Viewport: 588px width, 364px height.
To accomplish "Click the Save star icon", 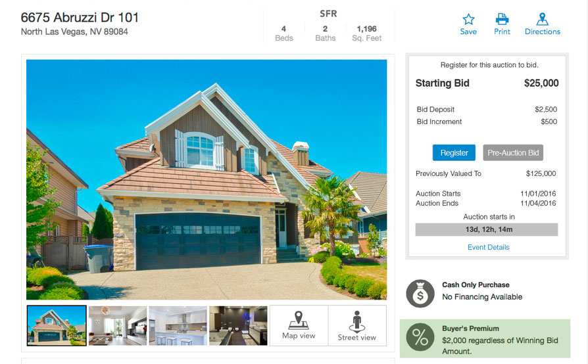I will [x=468, y=19].
